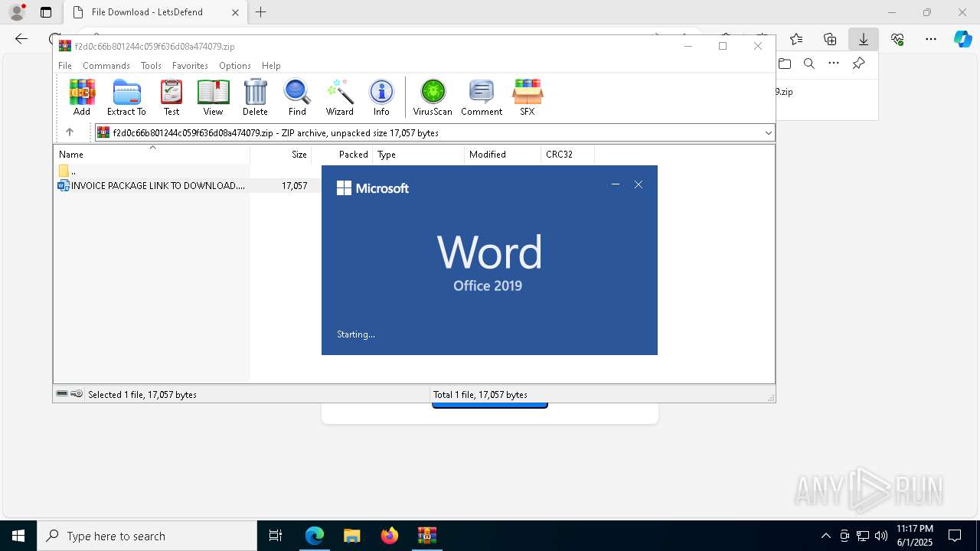Viewport: 980px width, 551px height.
Task: Open File Explorer from taskbar
Action: click(x=351, y=536)
